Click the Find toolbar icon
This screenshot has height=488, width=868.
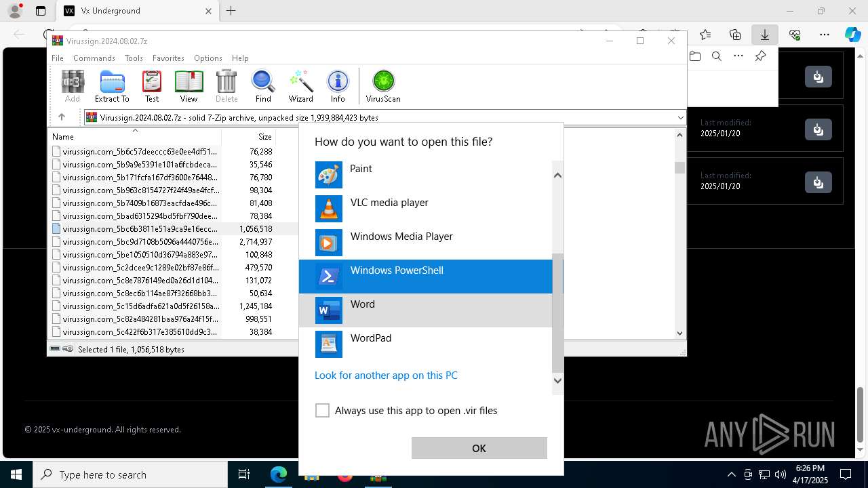click(x=263, y=86)
